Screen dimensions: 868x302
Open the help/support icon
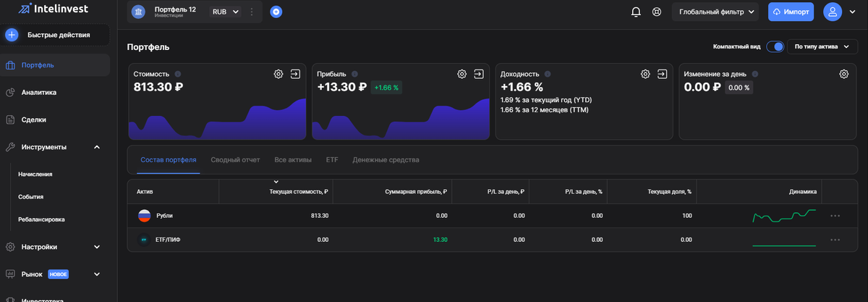(657, 12)
